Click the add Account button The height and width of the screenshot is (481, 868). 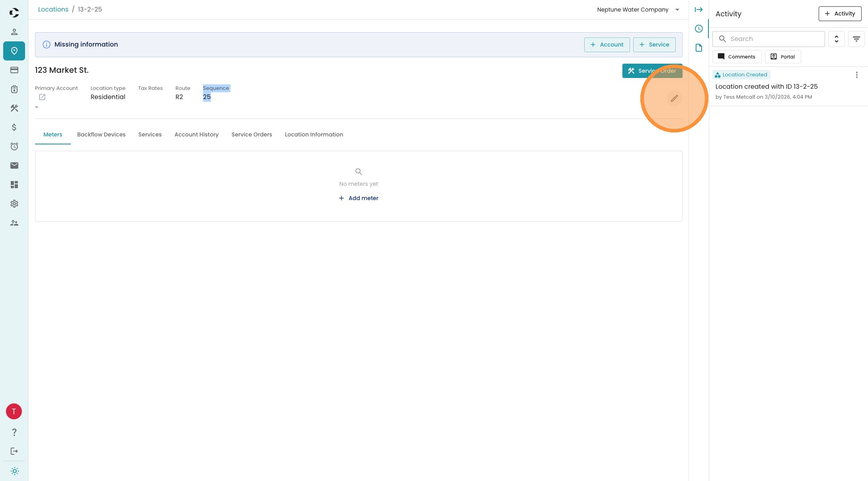coord(607,45)
